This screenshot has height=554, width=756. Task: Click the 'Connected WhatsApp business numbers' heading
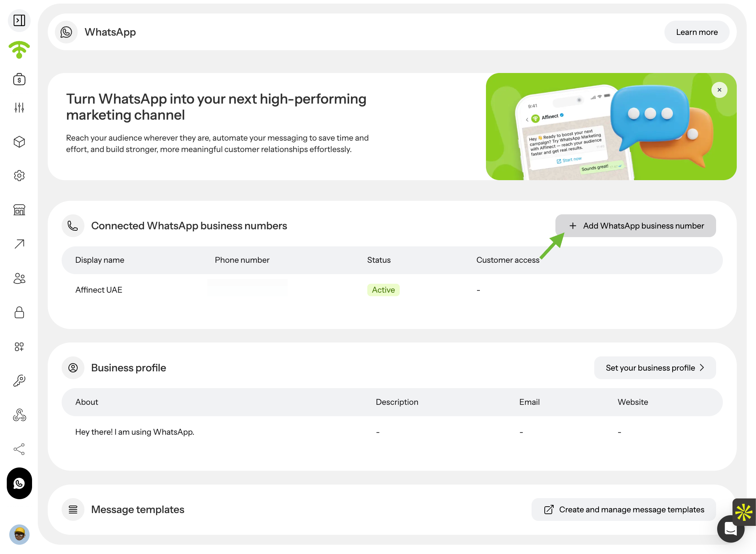click(x=189, y=226)
